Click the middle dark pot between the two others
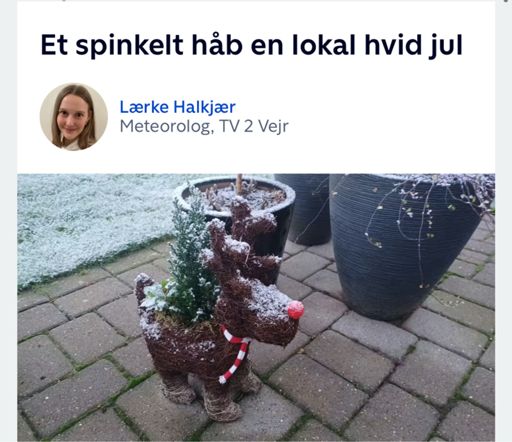Viewport: 512px width, 442px height. click(x=308, y=208)
